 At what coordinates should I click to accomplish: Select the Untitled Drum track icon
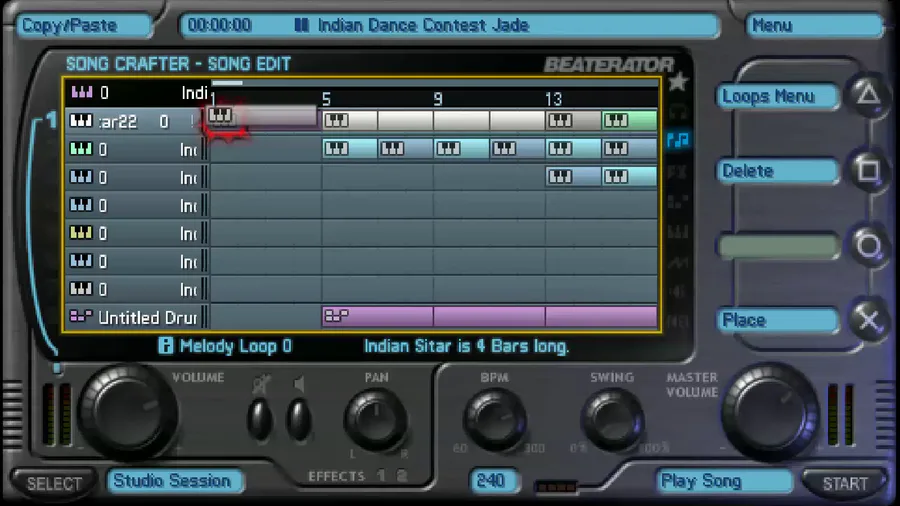[81, 317]
